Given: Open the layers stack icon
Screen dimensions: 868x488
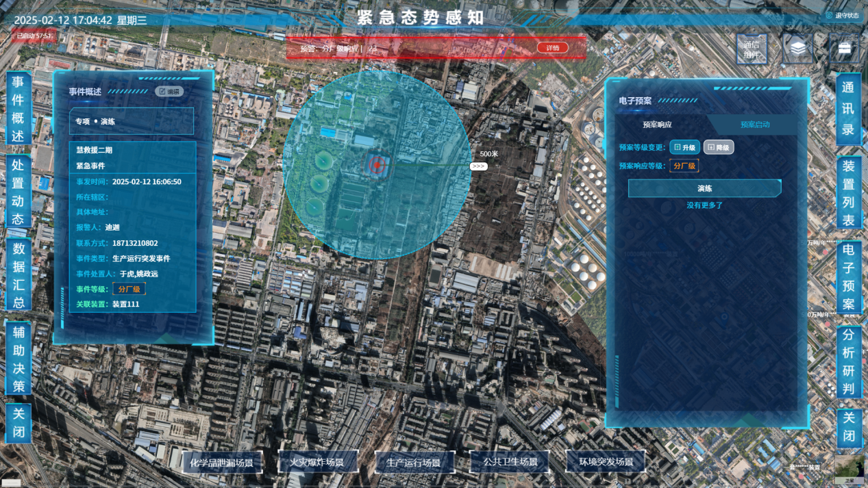Looking at the screenshot, I should [797, 49].
